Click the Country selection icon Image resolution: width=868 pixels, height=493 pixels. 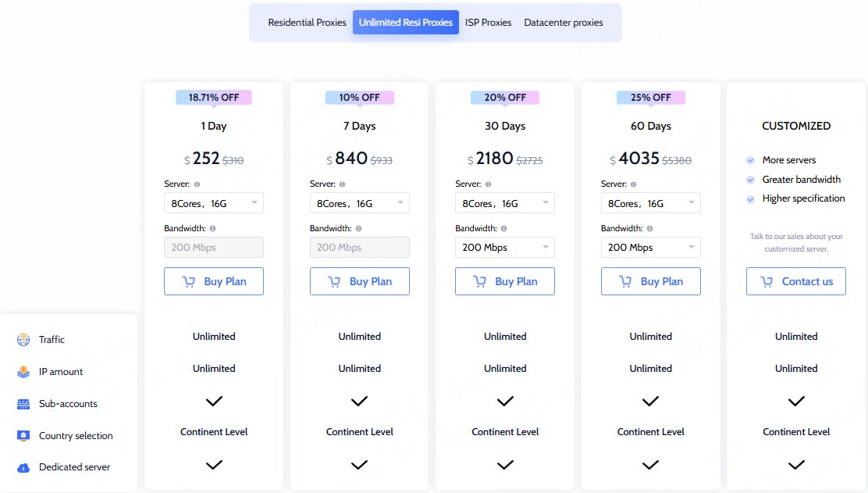click(23, 436)
